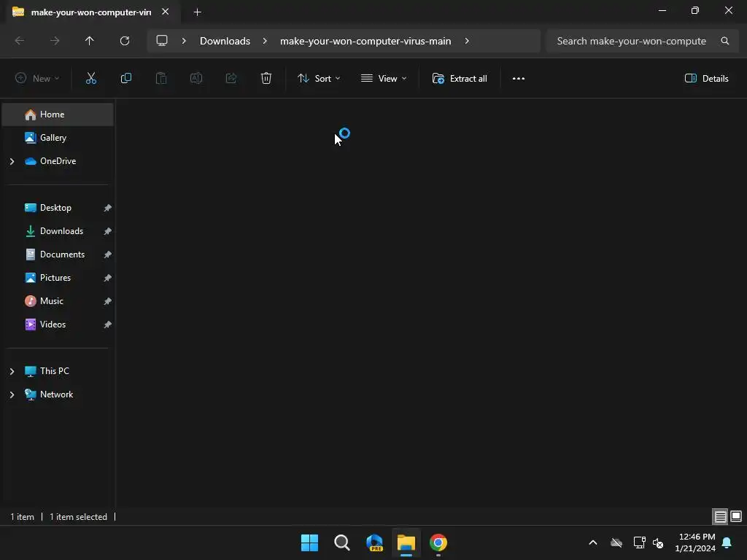The height and width of the screenshot is (560, 747).
Task: Show hidden system tray icons
Action: [593, 542]
